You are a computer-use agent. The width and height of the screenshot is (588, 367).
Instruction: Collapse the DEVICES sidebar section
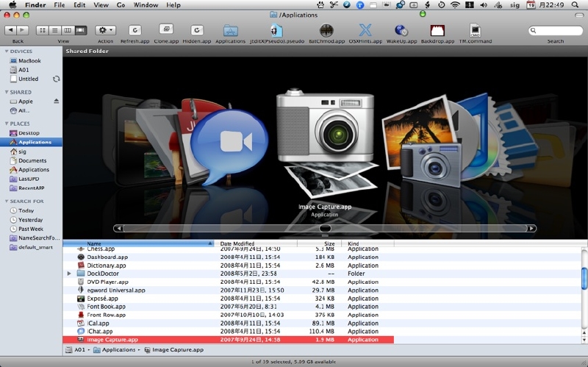[7, 51]
